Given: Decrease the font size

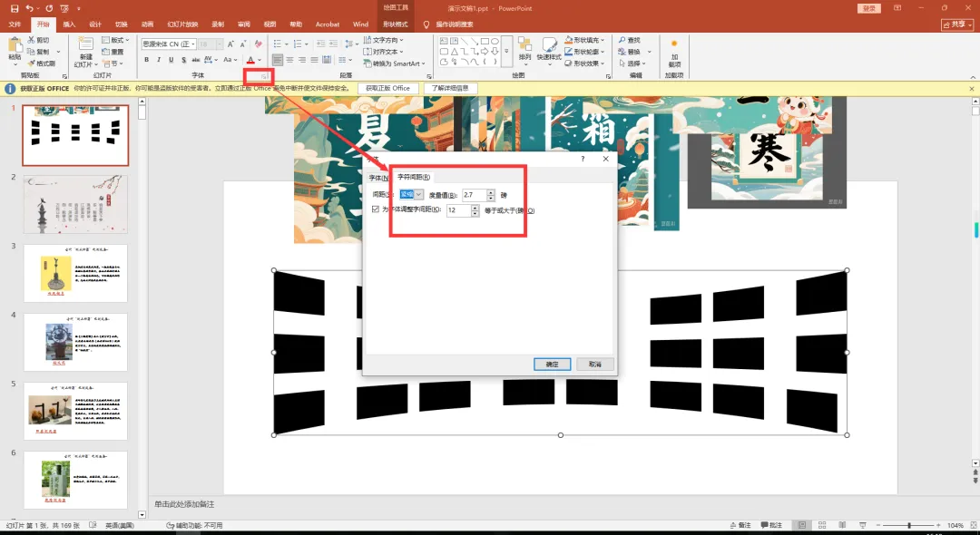Looking at the screenshot, I should [x=243, y=44].
